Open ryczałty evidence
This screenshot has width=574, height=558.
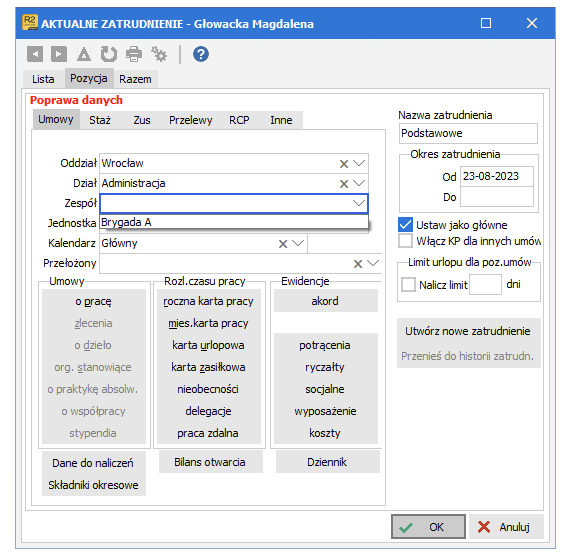325,367
